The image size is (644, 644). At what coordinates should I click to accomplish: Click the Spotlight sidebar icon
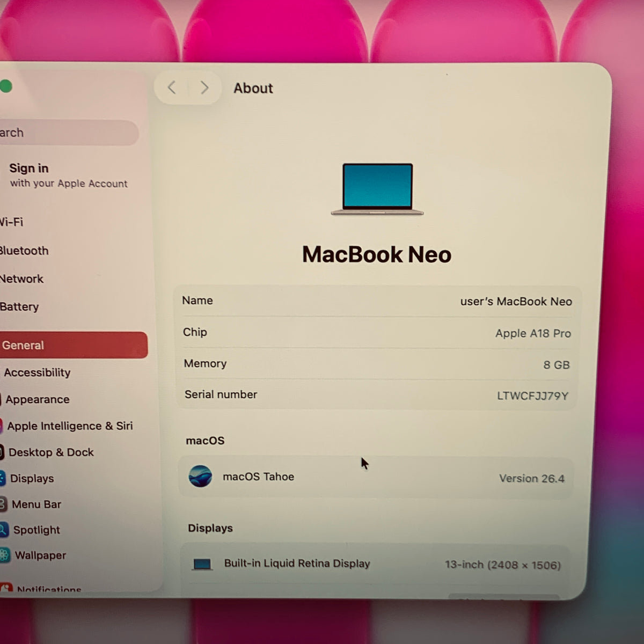tap(4, 530)
